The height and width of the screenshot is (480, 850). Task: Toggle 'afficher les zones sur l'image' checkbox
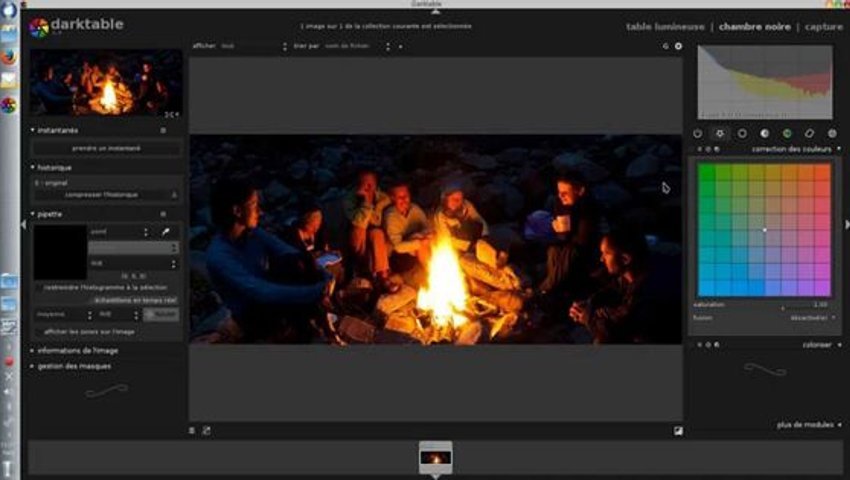pyautogui.click(x=39, y=331)
